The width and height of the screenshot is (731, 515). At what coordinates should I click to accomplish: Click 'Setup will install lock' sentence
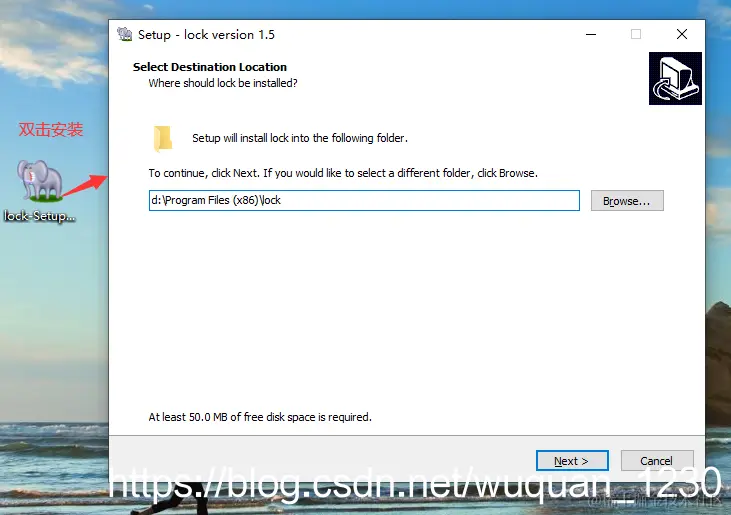(300, 138)
